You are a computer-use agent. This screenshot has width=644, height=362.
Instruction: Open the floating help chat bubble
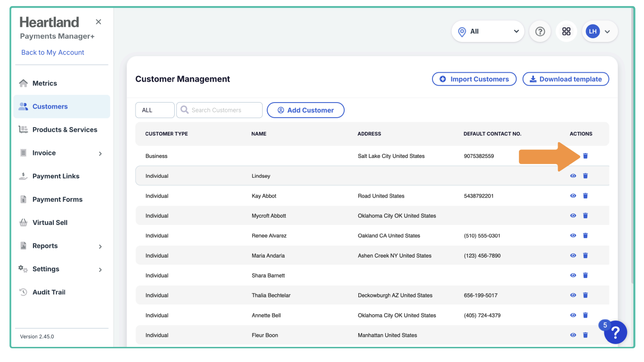(x=615, y=332)
